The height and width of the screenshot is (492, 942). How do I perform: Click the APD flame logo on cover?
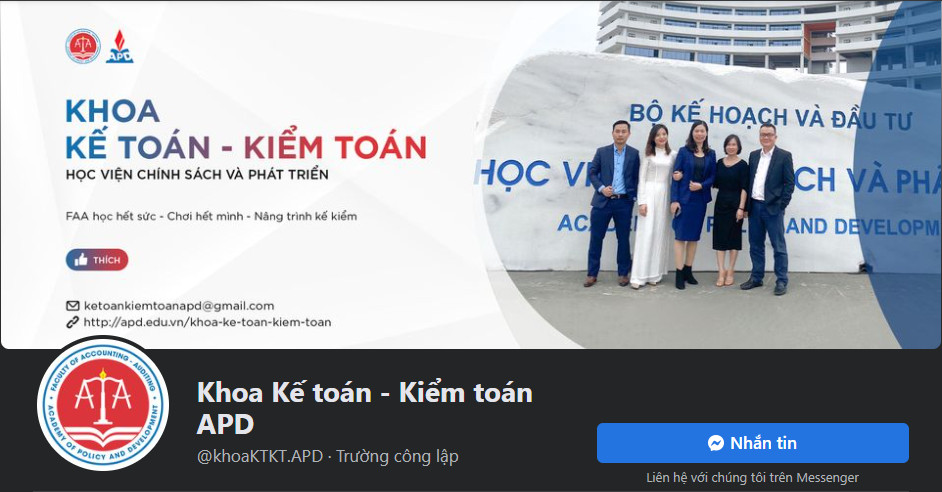(x=120, y=46)
